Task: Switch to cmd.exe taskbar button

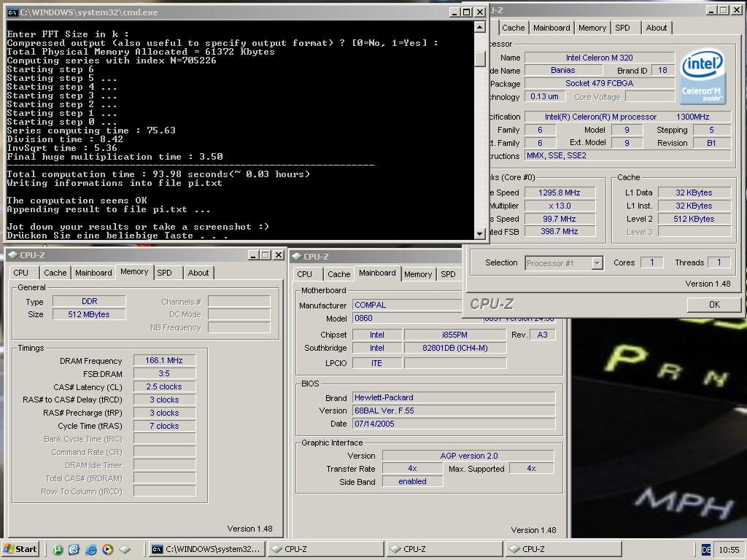Action: pos(206,550)
